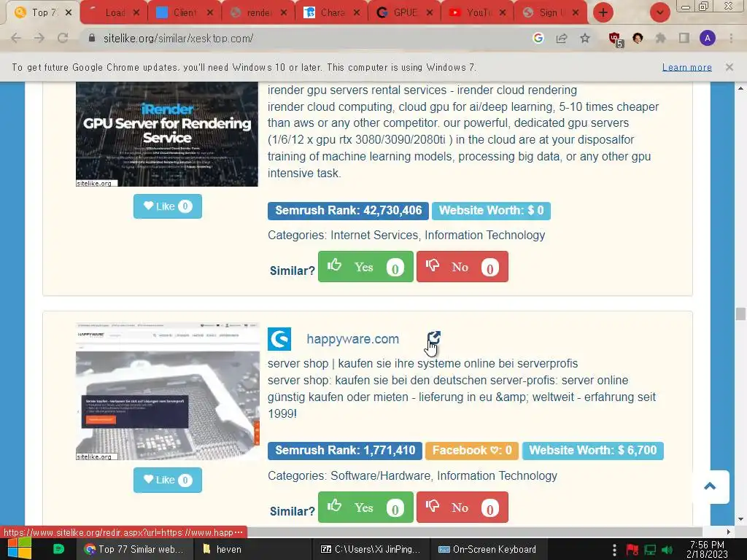Click the Facebook likes badge
Viewport: 747px width, 560px height.
[x=472, y=451]
